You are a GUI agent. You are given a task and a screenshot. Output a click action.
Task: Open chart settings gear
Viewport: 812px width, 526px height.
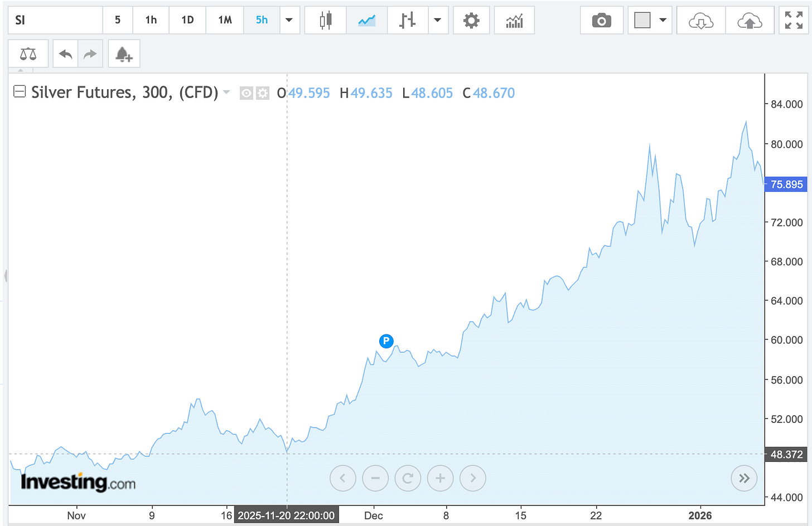pyautogui.click(x=471, y=21)
